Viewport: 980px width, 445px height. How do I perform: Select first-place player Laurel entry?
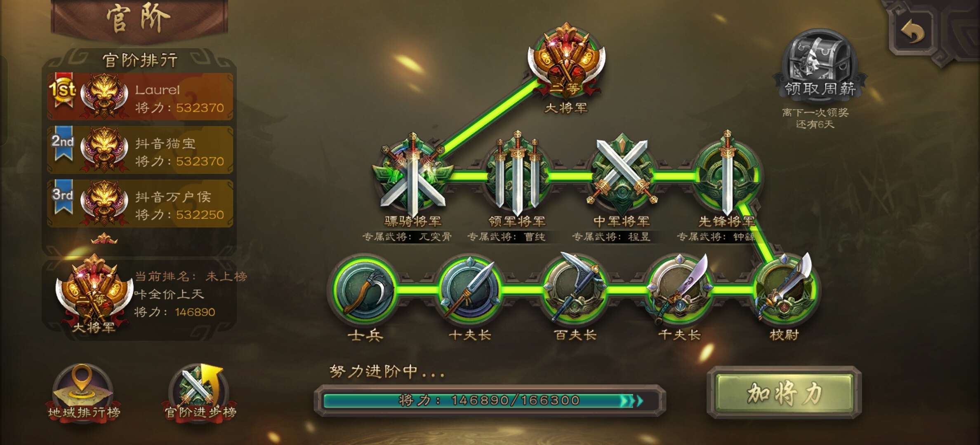140,96
